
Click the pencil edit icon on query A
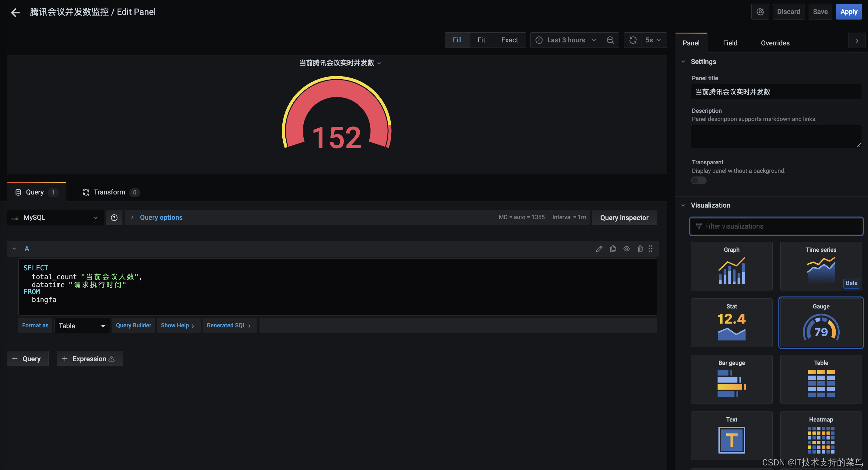click(599, 249)
